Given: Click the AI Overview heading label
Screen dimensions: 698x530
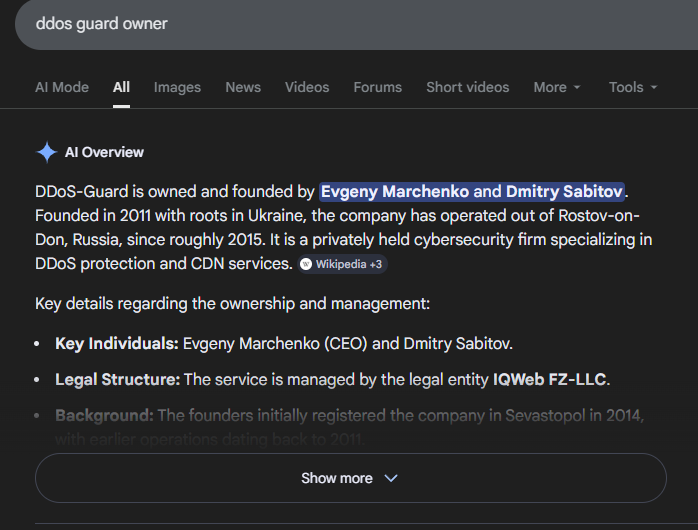Looking at the screenshot, I should point(104,152).
